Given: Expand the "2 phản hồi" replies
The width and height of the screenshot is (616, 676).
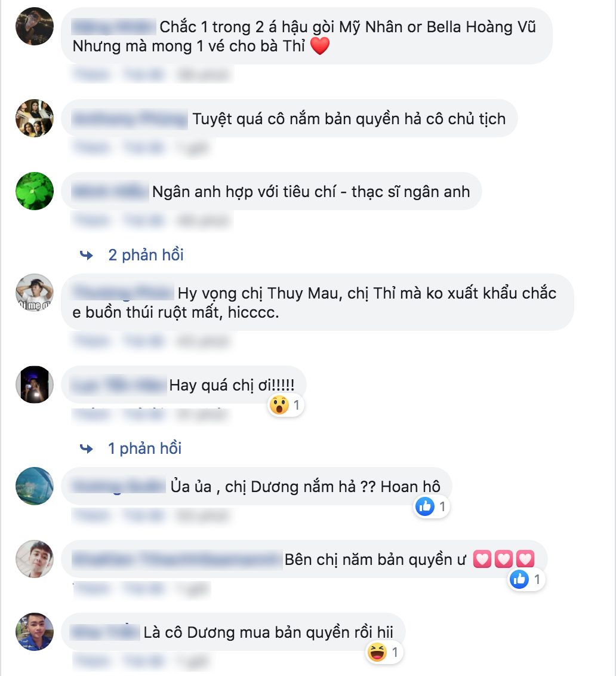Looking at the screenshot, I should click(146, 255).
